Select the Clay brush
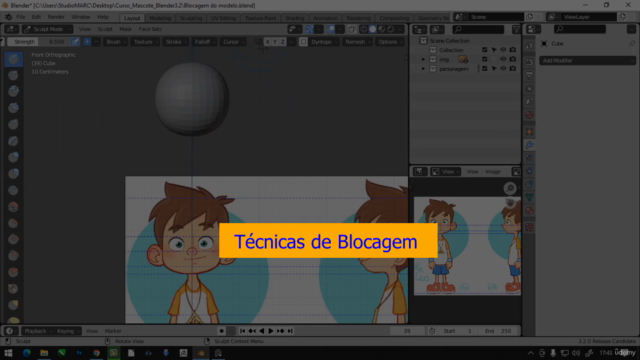The width and height of the screenshot is (640, 360). 13,91
